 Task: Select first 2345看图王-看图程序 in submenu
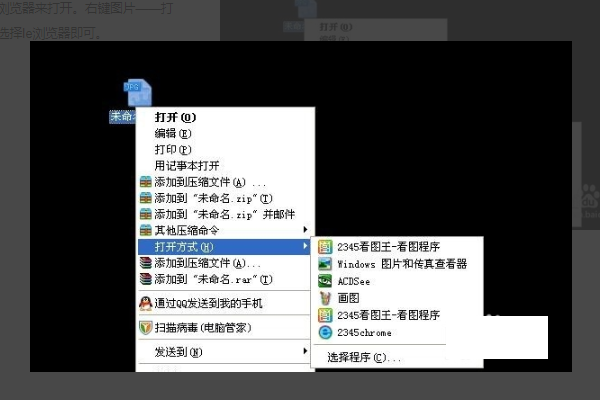coord(388,247)
